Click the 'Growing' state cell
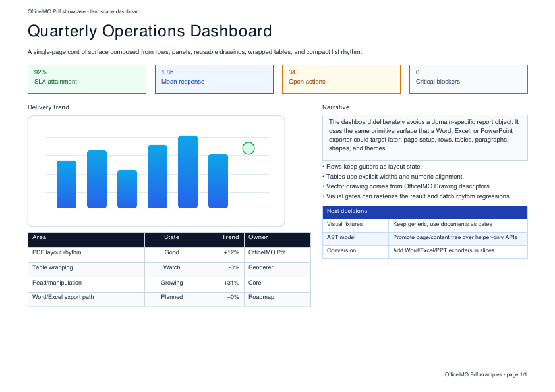This screenshot has width=555, height=392. tap(172, 285)
